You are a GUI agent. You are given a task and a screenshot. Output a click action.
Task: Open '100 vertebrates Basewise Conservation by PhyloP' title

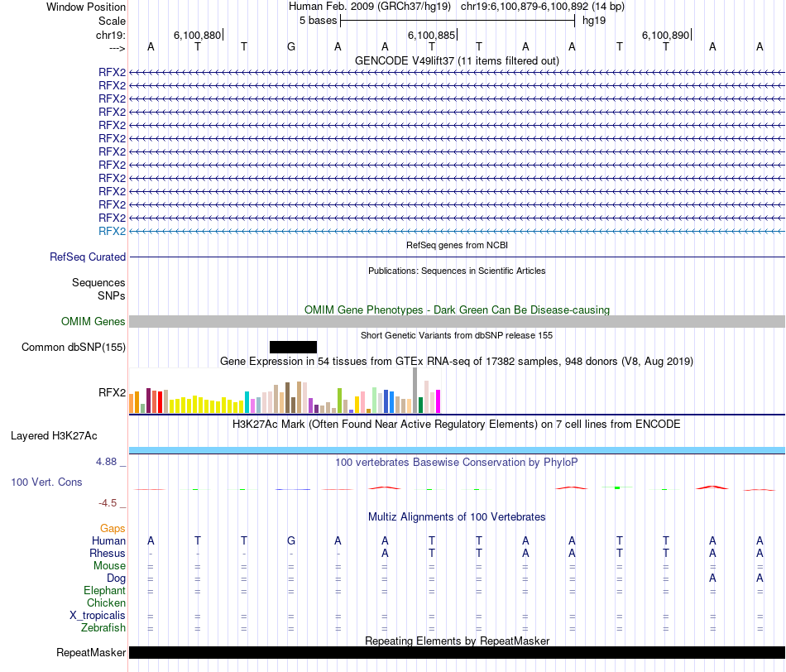point(457,463)
